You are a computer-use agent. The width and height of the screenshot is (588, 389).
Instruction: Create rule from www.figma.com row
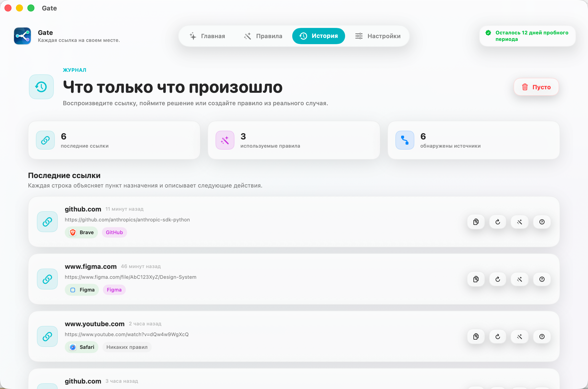point(520,279)
